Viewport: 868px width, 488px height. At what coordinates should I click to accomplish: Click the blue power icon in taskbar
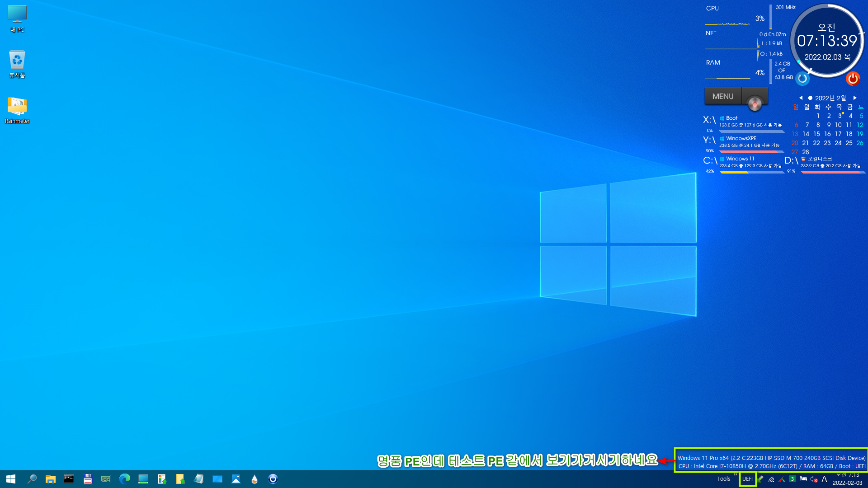click(273, 479)
